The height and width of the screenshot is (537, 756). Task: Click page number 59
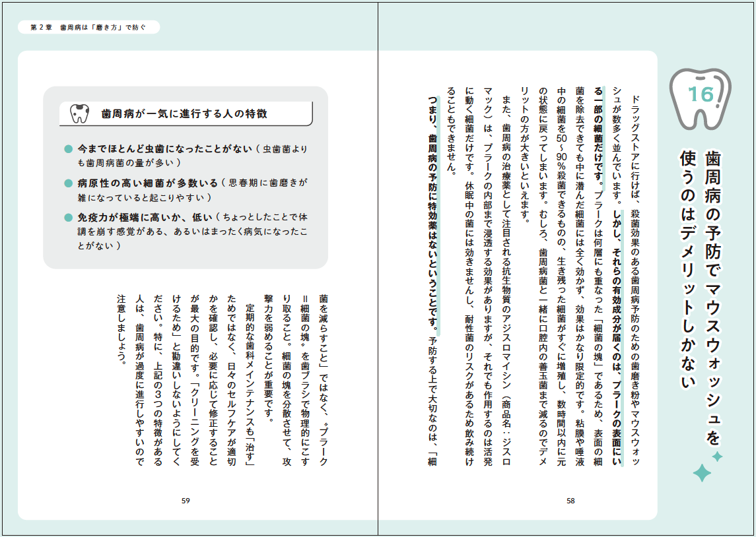[186, 501]
